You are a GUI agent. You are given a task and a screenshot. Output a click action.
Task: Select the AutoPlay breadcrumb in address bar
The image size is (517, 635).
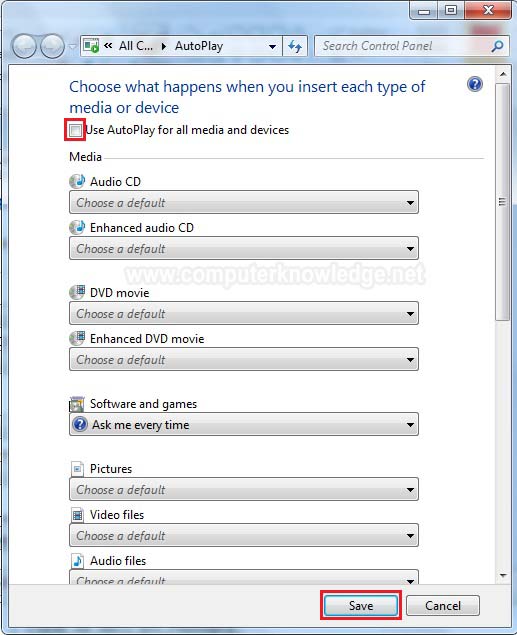point(199,46)
